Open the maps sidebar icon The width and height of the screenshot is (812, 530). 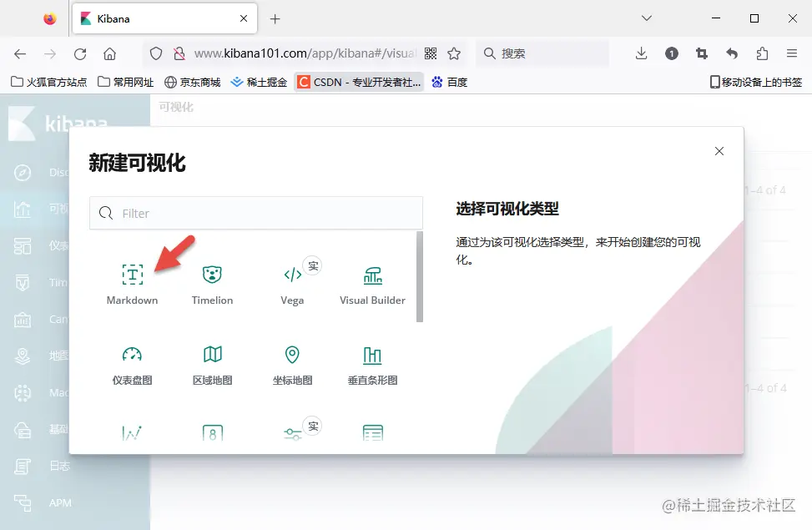[23, 356]
